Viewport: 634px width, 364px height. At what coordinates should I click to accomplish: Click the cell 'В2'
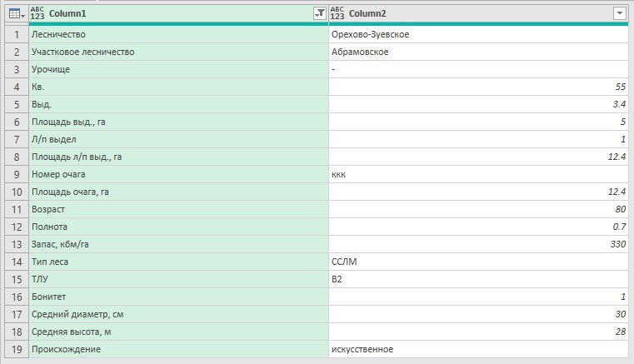click(x=479, y=279)
